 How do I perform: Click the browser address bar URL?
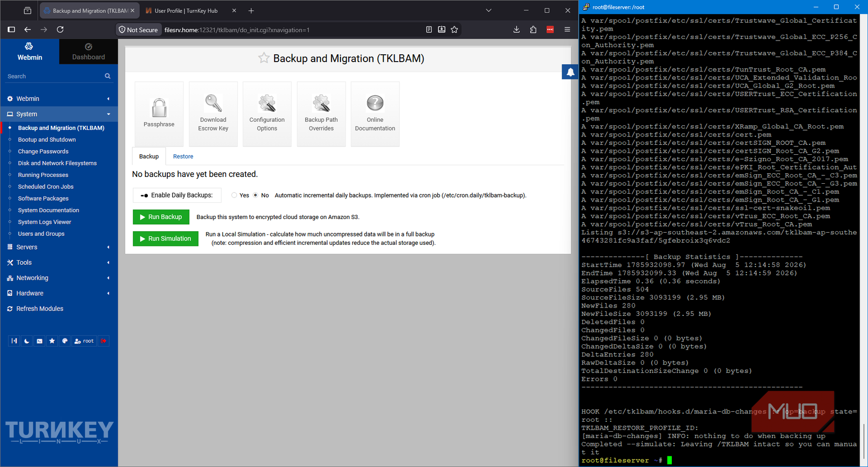click(237, 30)
